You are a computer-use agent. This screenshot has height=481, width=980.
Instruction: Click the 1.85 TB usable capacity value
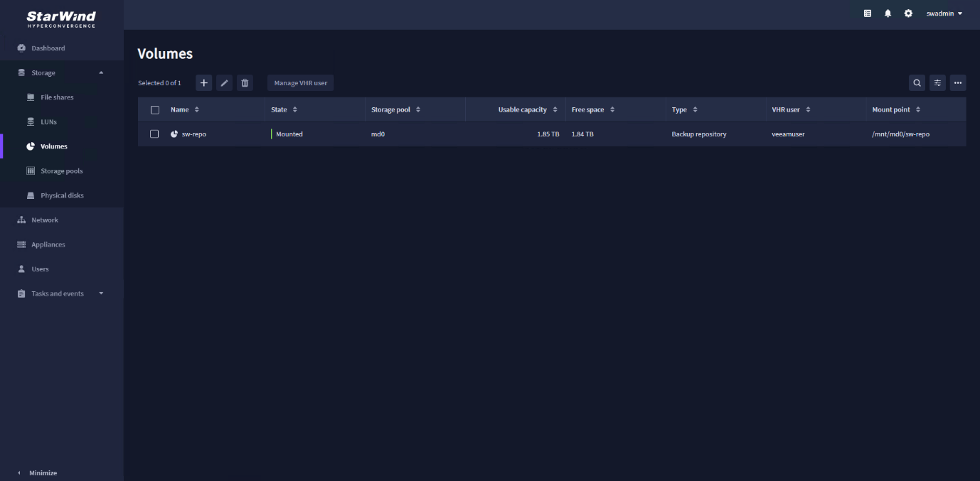point(548,134)
